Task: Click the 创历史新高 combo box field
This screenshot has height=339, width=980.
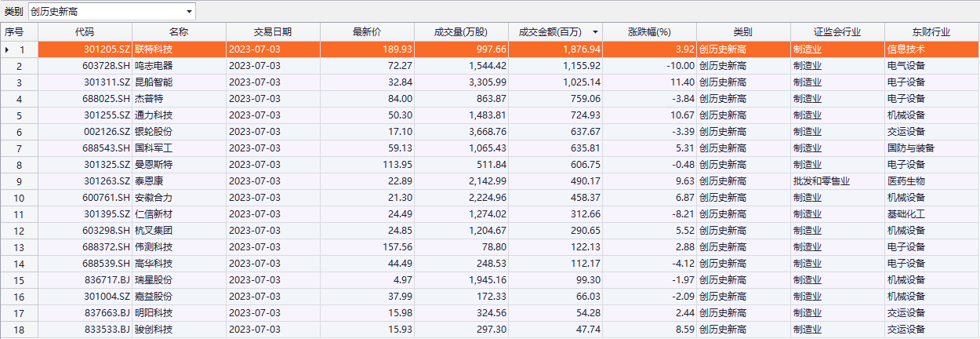Action: 106,12
